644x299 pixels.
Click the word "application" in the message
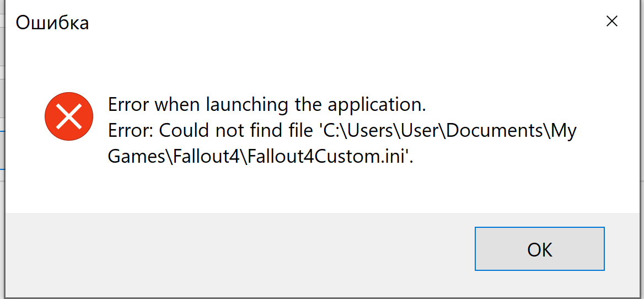[369, 104]
